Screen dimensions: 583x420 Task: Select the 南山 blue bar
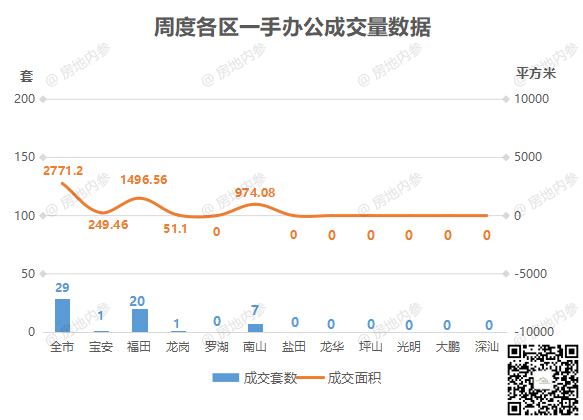(x=255, y=328)
